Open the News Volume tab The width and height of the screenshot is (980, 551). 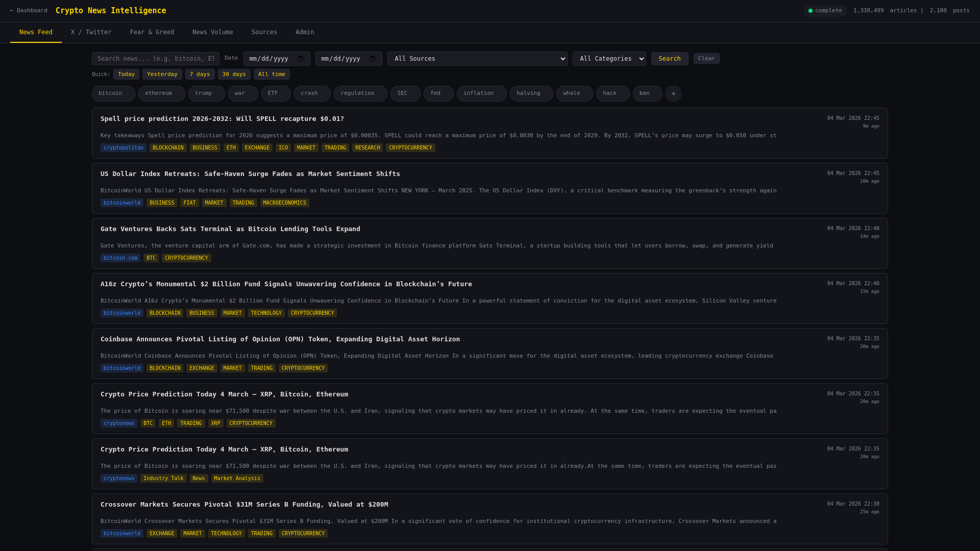[212, 32]
